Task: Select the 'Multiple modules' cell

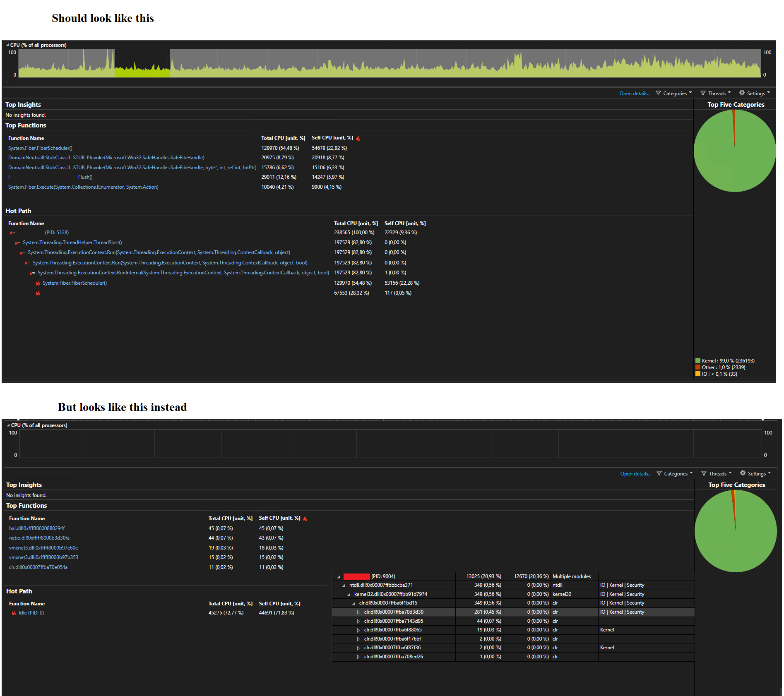Action: click(572, 576)
